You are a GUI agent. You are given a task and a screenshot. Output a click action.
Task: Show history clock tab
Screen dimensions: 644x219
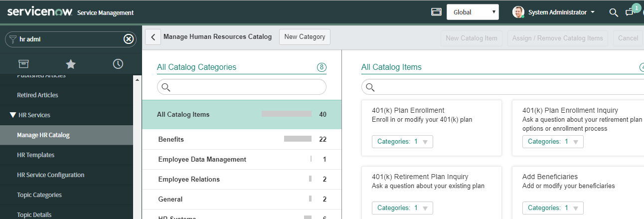(118, 63)
